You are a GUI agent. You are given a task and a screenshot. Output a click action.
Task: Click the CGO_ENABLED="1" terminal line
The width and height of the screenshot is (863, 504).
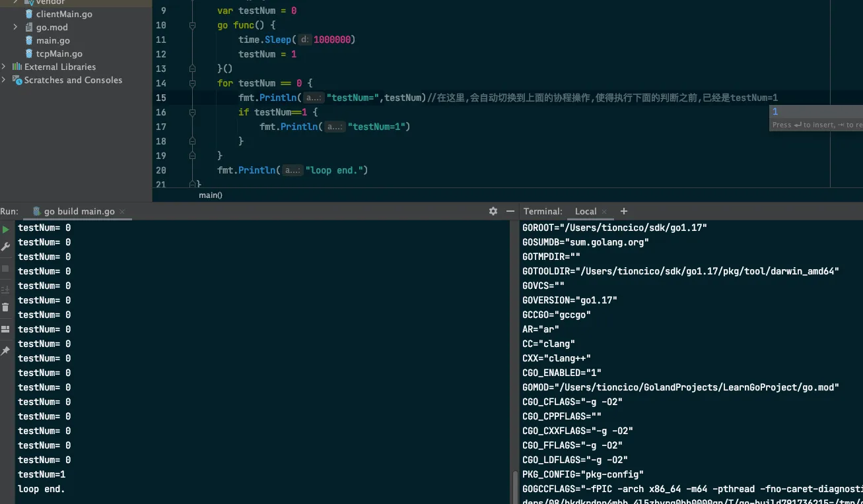pyautogui.click(x=562, y=373)
